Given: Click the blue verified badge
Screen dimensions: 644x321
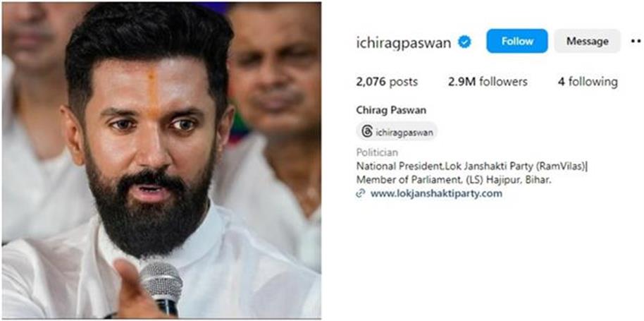Looking at the screenshot, I should point(464,42).
